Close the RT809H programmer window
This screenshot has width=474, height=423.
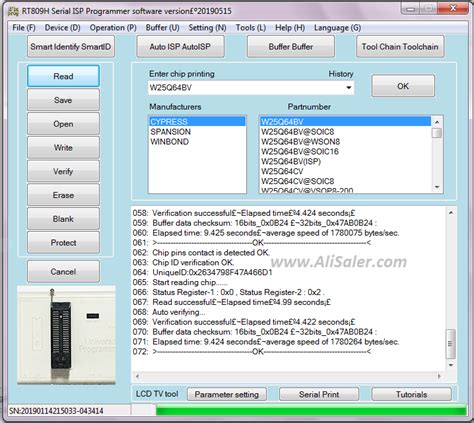(453, 8)
